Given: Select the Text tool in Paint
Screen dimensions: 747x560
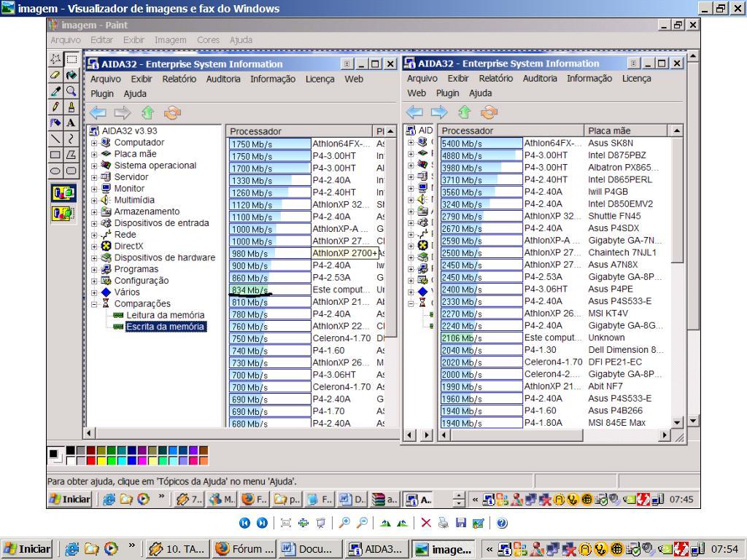Looking at the screenshot, I should (x=71, y=122).
